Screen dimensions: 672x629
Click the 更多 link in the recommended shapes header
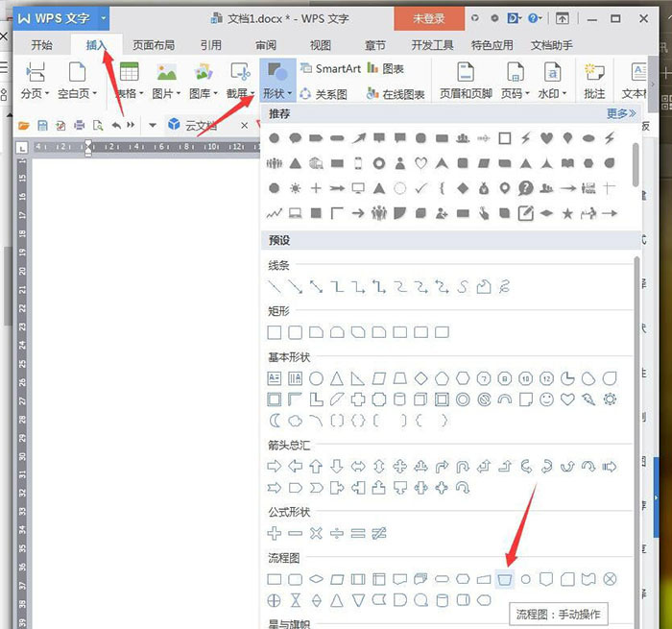pyautogui.click(x=620, y=113)
